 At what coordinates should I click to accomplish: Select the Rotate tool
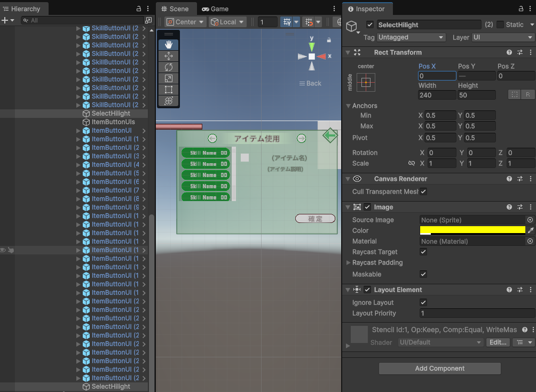tap(168, 67)
